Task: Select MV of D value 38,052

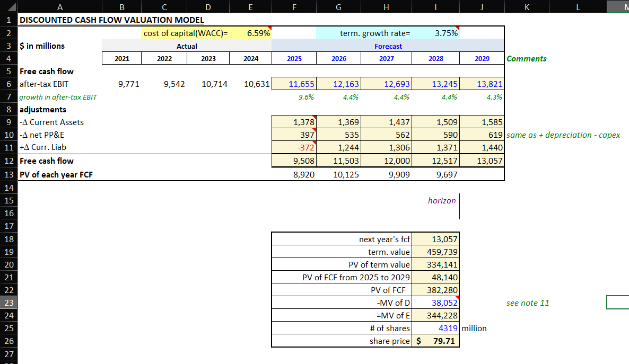Action: click(435, 303)
